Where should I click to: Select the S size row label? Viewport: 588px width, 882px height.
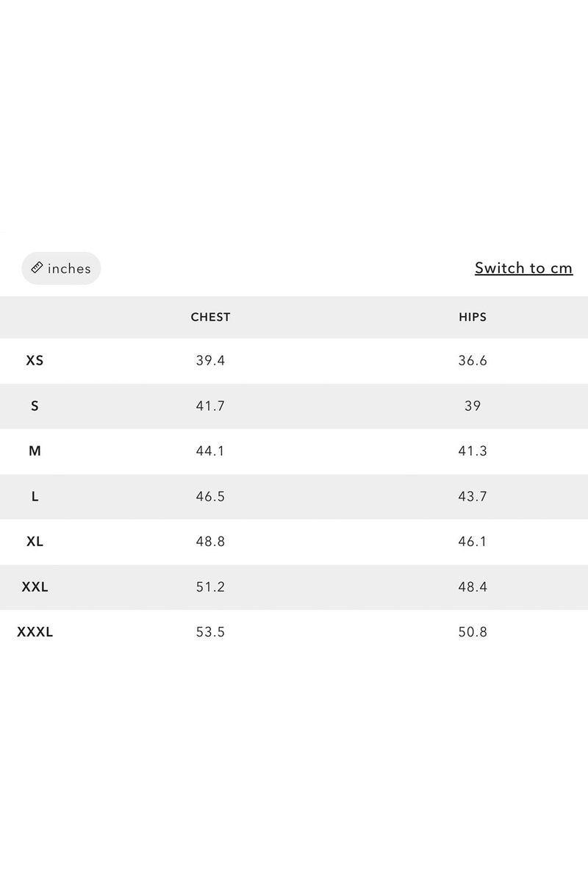click(35, 406)
